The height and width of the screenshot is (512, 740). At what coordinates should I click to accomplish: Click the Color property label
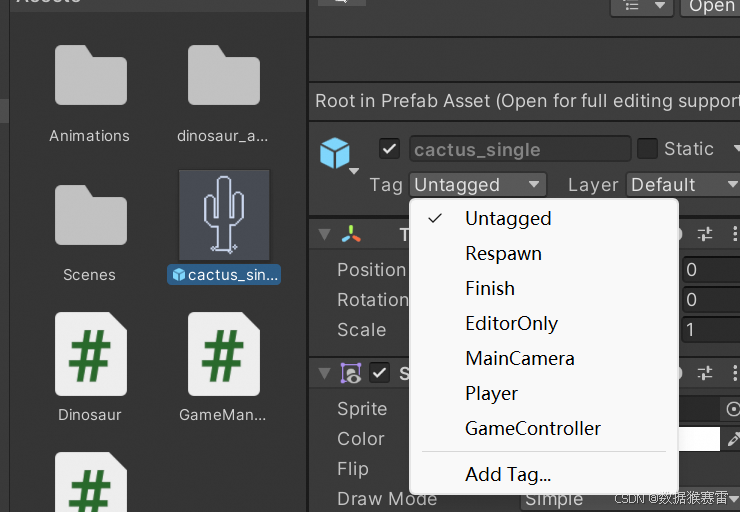click(361, 439)
